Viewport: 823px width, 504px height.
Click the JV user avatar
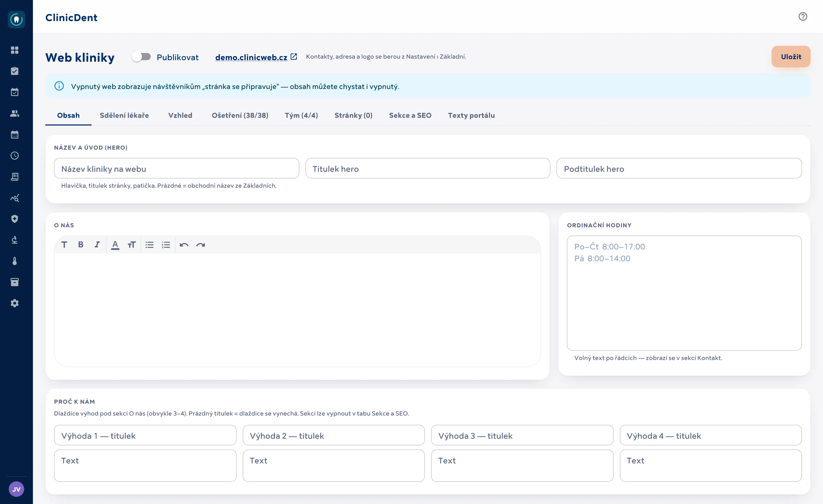pyautogui.click(x=16, y=489)
